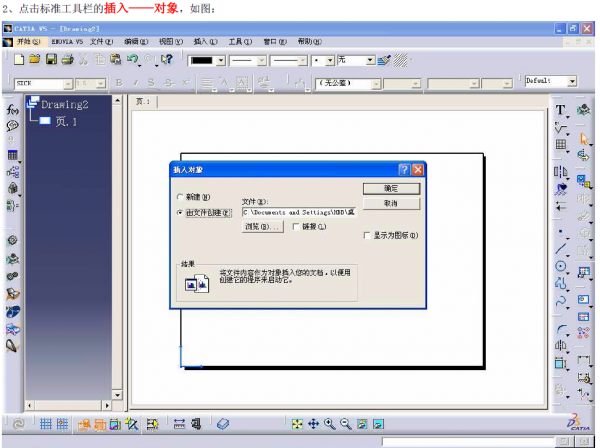Open the 视图 menu

[x=171, y=41]
